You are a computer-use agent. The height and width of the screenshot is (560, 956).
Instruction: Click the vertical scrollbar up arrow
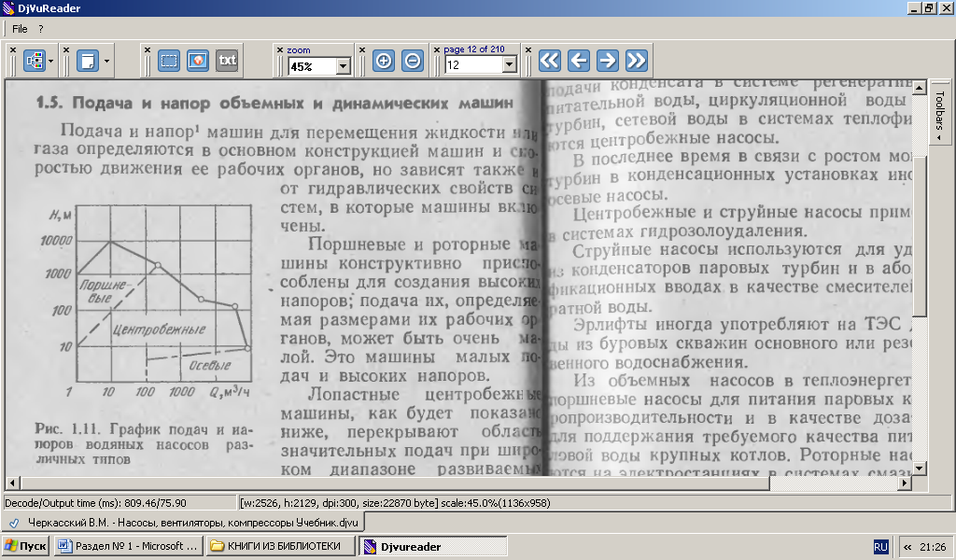[919, 89]
